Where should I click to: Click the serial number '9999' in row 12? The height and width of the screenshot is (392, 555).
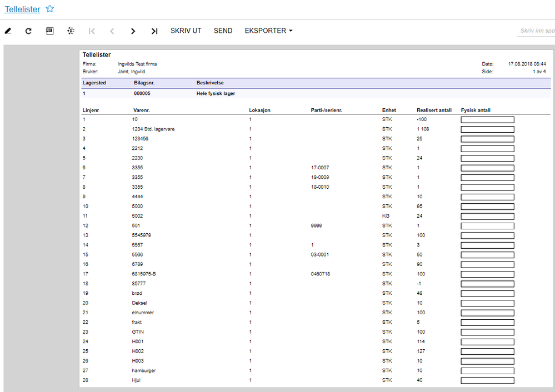pos(317,226)
